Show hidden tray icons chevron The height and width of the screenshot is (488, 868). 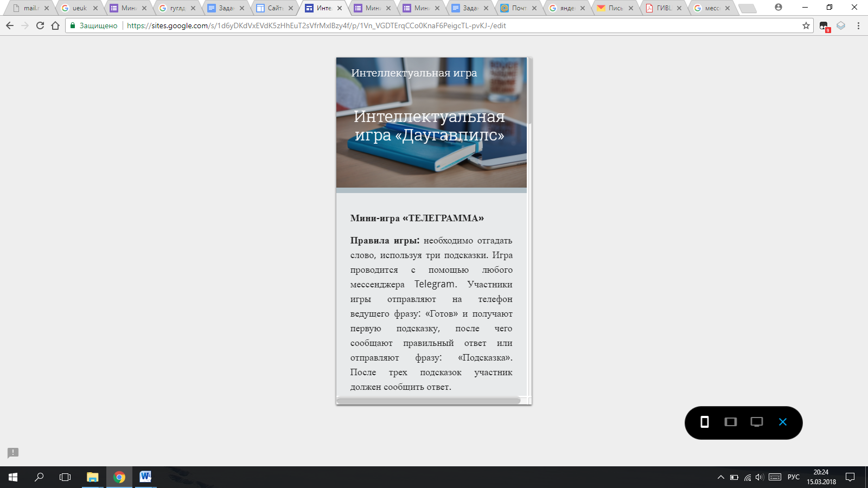coord(720,477)
